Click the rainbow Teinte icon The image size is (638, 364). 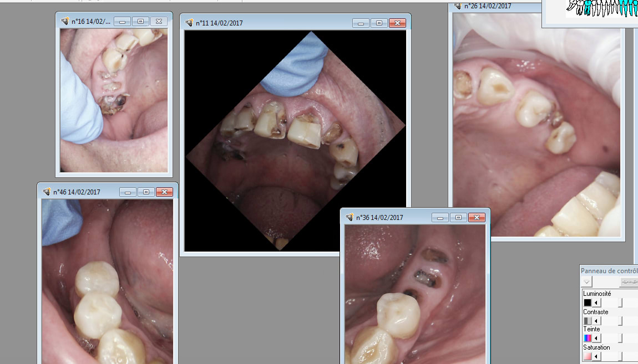tap(588, 338)
